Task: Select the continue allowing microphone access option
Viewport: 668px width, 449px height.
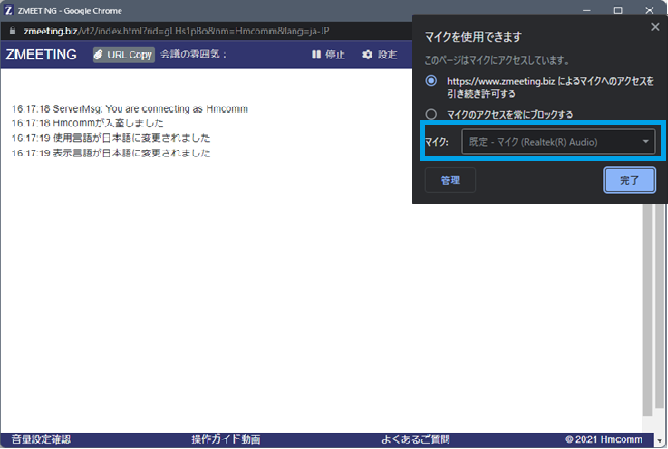Action: click(431, 80)
